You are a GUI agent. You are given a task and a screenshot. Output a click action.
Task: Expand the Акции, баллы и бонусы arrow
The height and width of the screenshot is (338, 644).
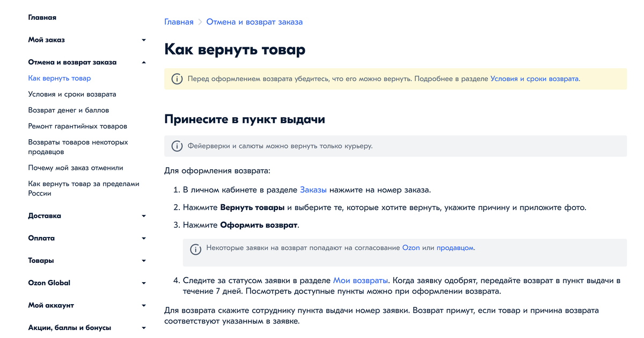(x=144, y=328)
